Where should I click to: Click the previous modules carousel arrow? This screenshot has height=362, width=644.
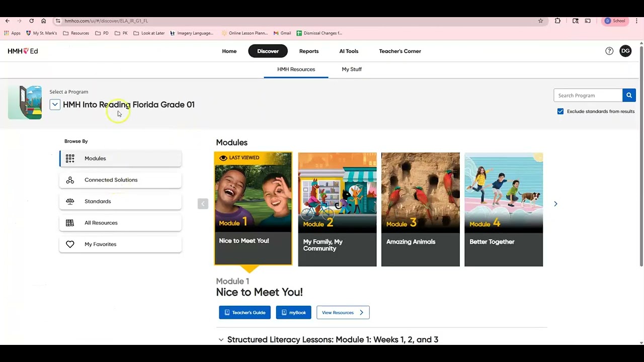pos(203,204)
